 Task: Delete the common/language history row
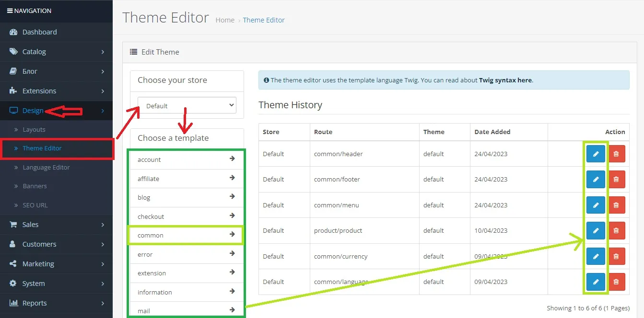(x=616, y=282)
